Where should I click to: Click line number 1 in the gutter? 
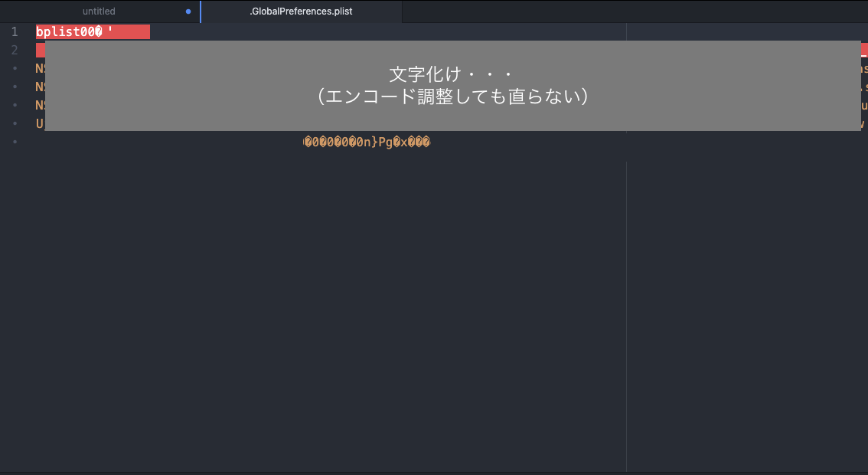[15, 32]
